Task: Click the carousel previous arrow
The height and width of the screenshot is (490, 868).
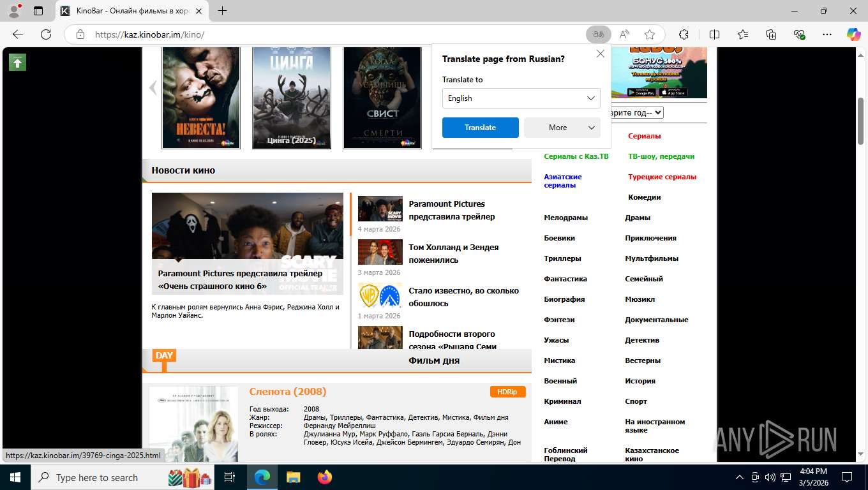Action: coord(153,87)
